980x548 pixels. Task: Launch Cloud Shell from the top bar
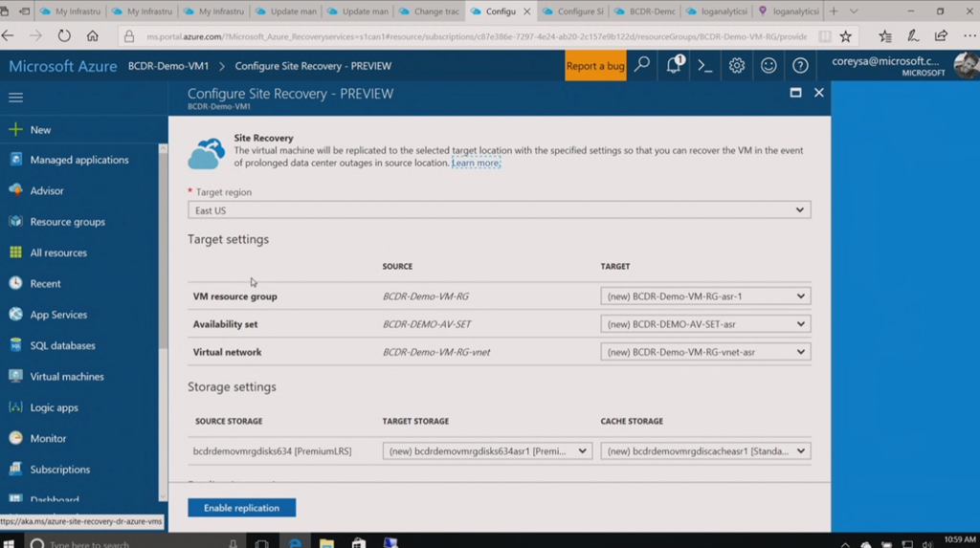click(x=705, y=65)
